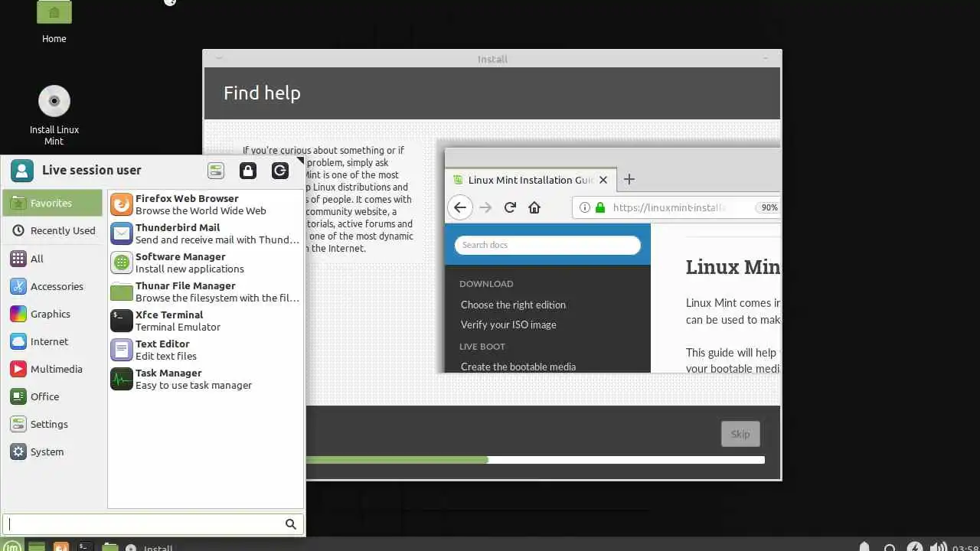
Task: Open Xfce Terminal from the favorites list
Action: tap(205, 321)
